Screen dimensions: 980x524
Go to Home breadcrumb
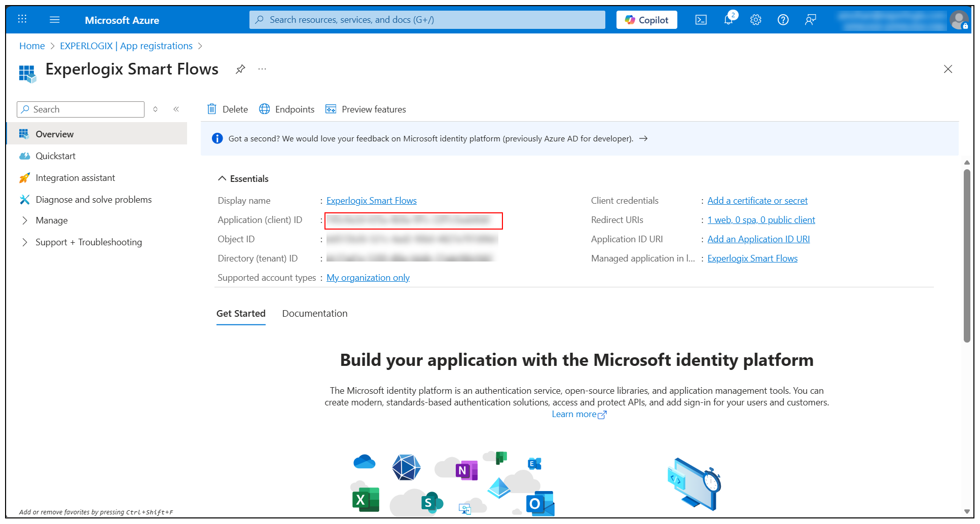(x=32, y=46)
